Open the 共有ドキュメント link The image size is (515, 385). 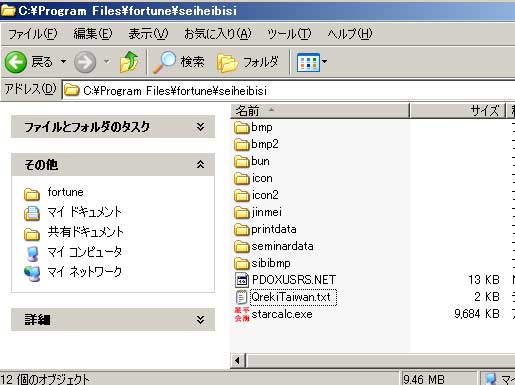[86, 232]
